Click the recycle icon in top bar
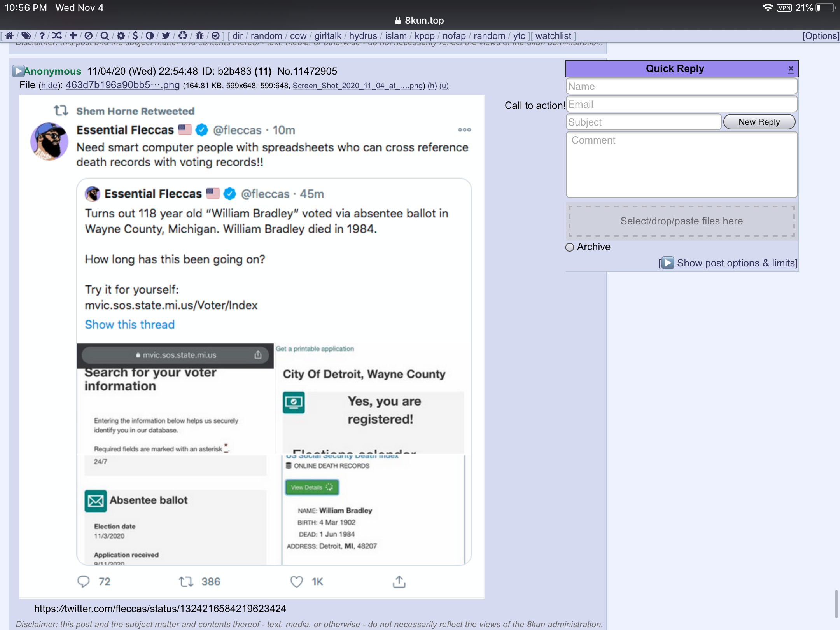The width and height of the screenshot is (840, 630). coord(183,36)
